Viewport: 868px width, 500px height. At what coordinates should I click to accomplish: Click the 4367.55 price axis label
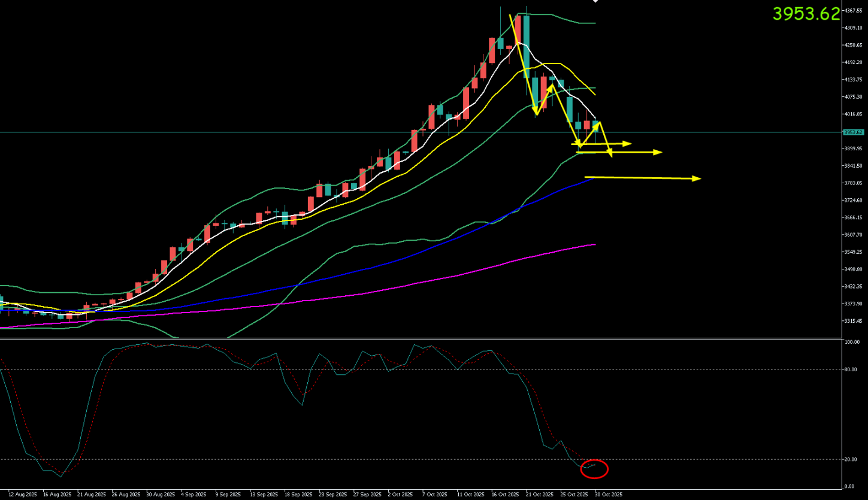click(x=852, y=11)
